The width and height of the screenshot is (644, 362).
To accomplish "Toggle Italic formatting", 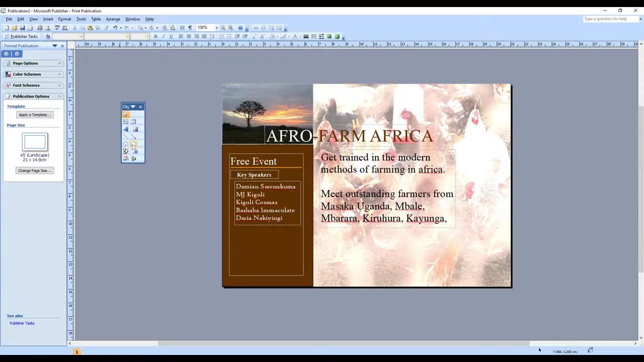I will pyautogui.click(x=163, y=36).
